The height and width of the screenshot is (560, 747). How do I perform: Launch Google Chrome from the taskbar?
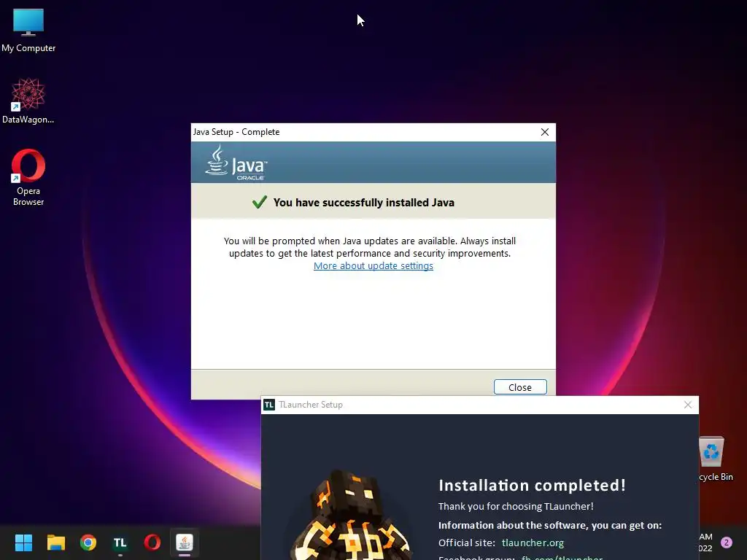pos(88,542)
